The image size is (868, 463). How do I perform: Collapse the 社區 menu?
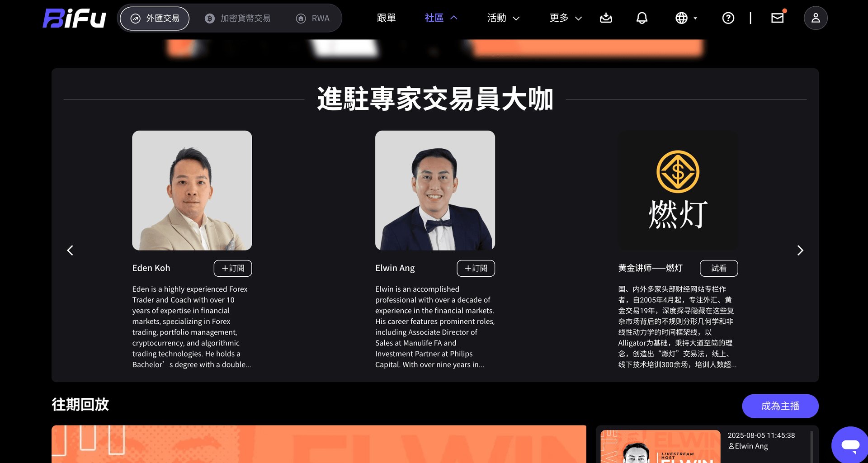coord(441,18)
